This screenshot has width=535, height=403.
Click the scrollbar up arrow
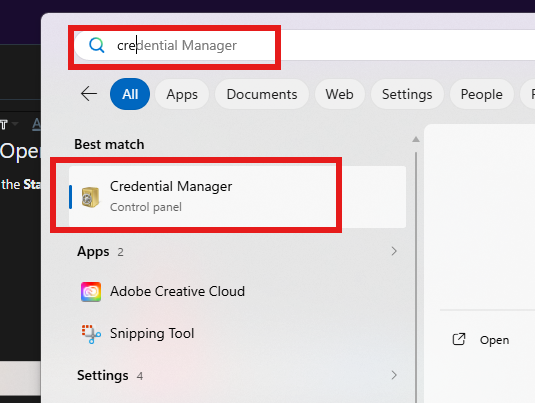click(x=416, y=139)
